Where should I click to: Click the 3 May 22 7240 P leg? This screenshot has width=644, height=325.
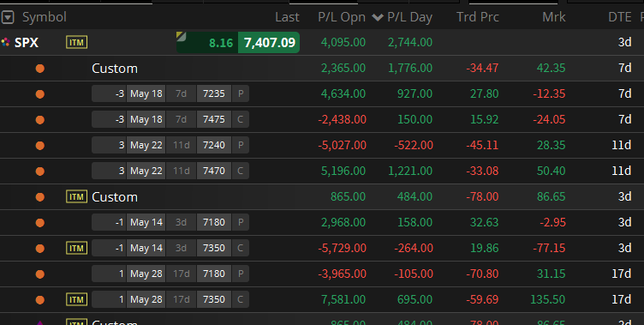[170, 145]
